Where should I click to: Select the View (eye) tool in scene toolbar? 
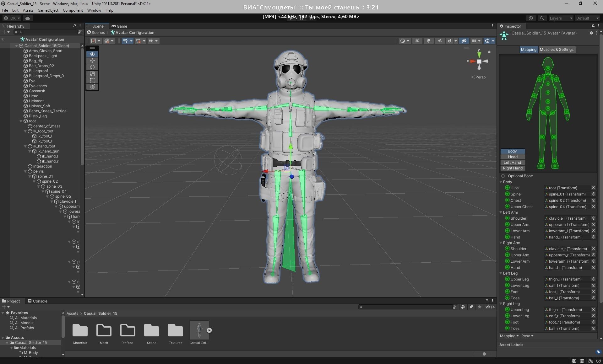tap(92, 54)
